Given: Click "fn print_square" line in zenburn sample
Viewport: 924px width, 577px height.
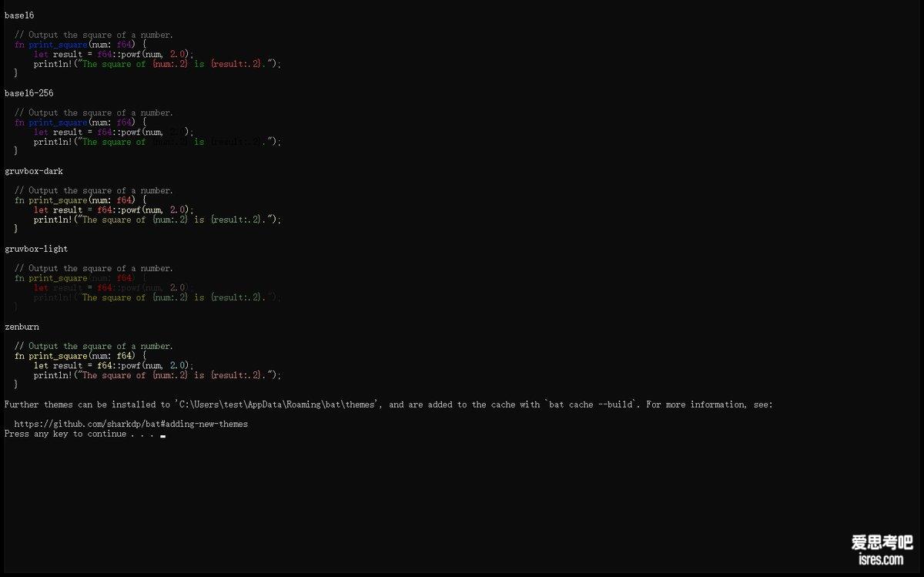Looking at the screenshot, I should [81, 356].
